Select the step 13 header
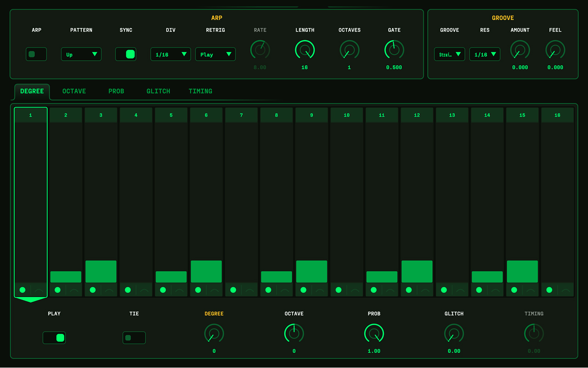This screenshot has height=368, width=588. coord(452,115)
